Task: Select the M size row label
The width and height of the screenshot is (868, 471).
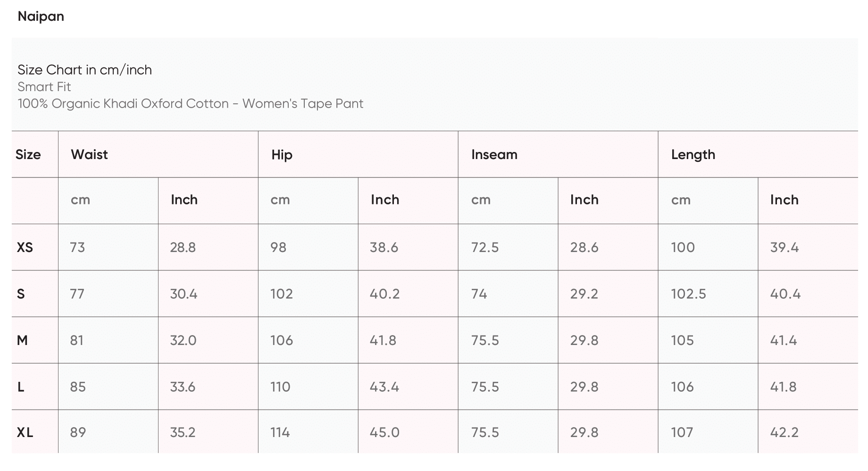Action: click(x=22, y=340)
